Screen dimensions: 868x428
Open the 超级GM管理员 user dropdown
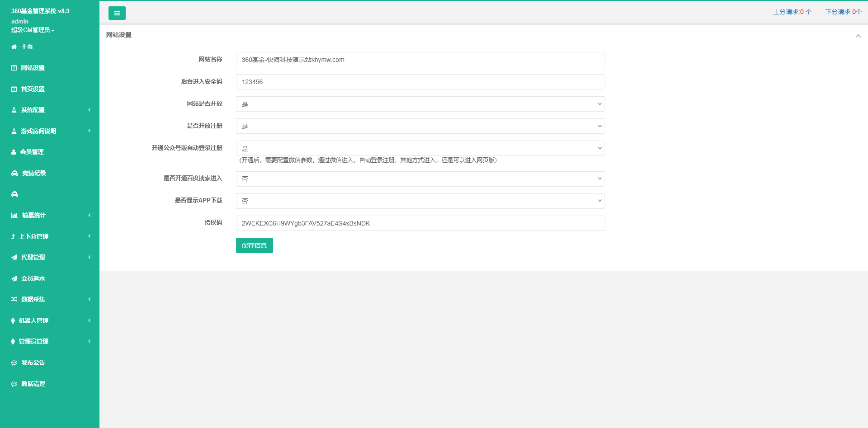[x=33, y=30]
